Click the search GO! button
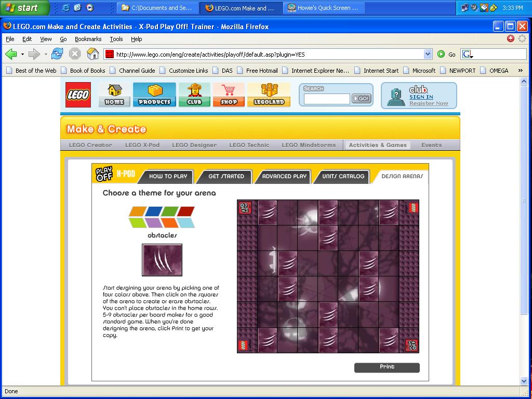 click(x=362, y=99)
